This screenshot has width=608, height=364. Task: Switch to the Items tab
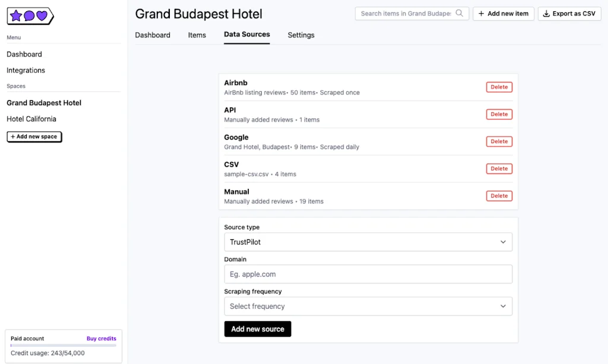click(197, 35)
